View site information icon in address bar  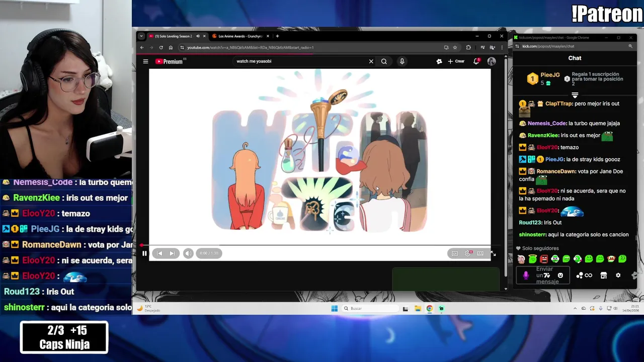[182, 48]
